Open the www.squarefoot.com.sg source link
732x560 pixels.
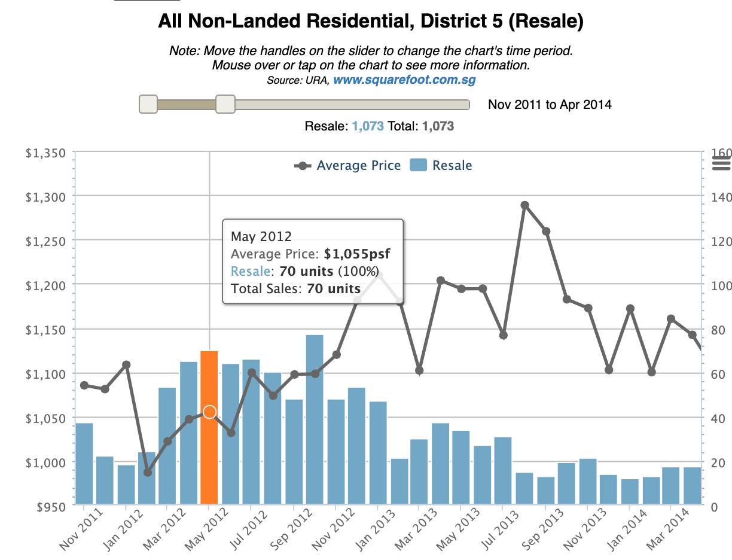(x=404, y=80)
